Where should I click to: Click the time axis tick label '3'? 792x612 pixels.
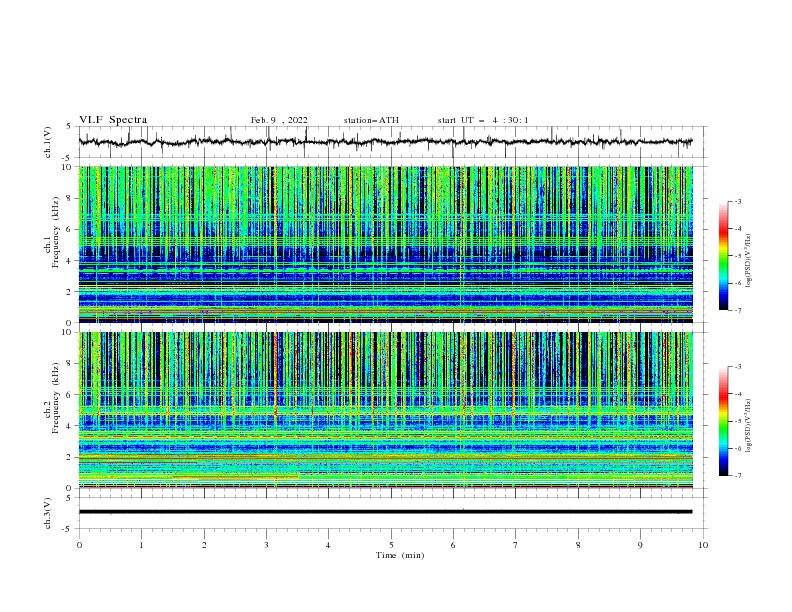click(x=266, y=545)
